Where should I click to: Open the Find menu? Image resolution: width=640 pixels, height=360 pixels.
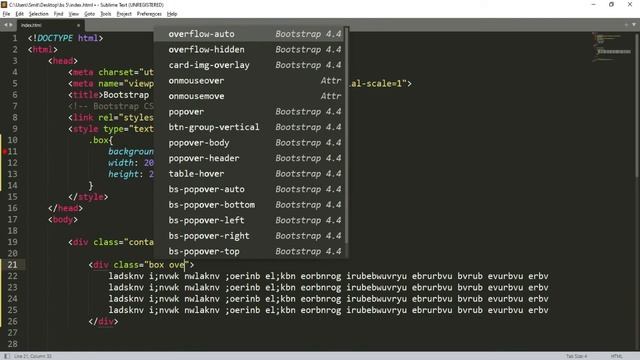click(x=58, y=14)
